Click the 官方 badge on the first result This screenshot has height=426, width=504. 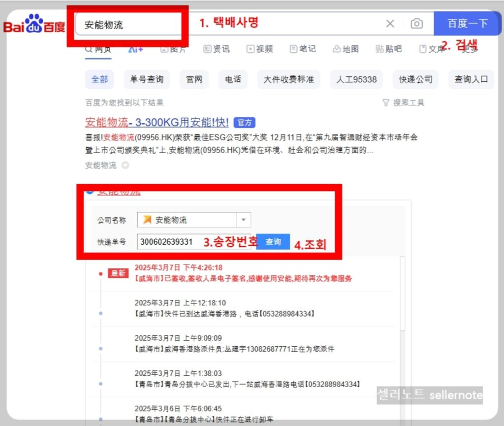tap(244, 123)
